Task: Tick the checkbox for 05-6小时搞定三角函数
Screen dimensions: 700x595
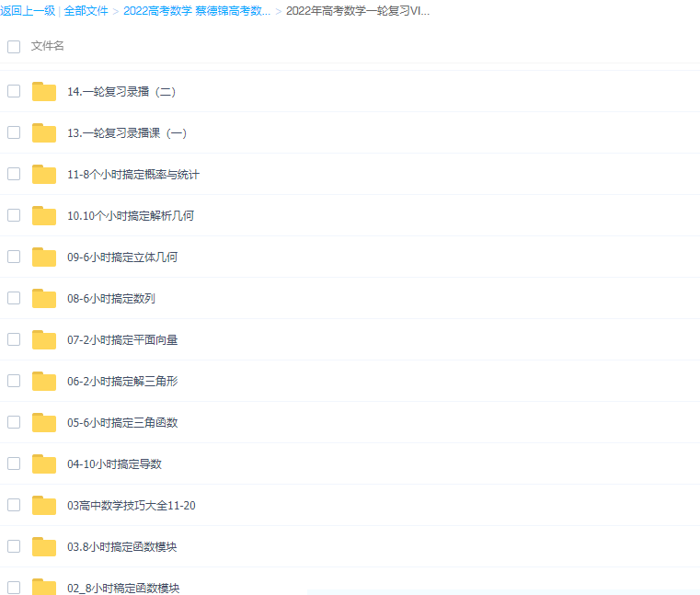Action: 14,422
